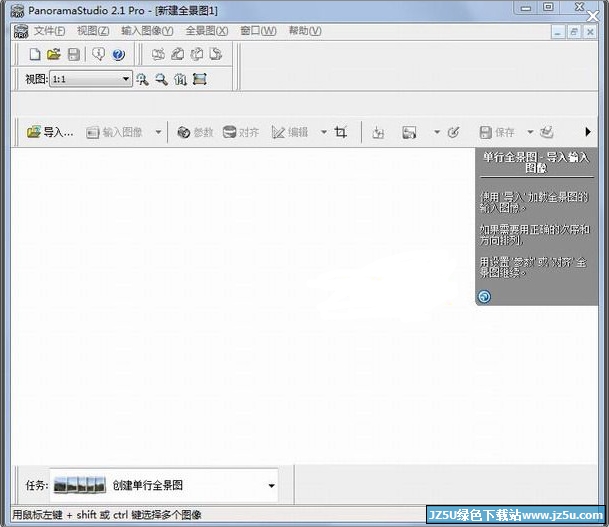Viewport: 609px width, 527px height.
Task: Click the third rotate-image icon in the top toolbar
Action: click(197, 54)
